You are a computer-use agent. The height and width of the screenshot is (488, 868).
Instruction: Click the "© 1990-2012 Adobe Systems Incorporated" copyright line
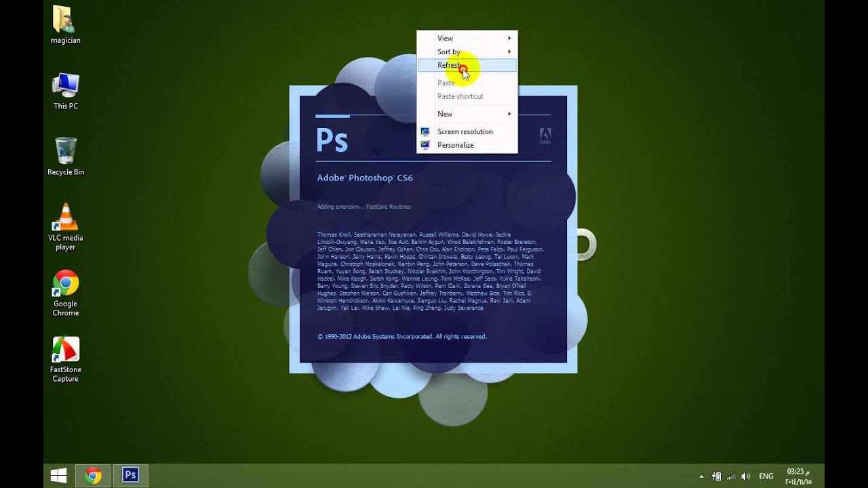[x=402, y=336]
